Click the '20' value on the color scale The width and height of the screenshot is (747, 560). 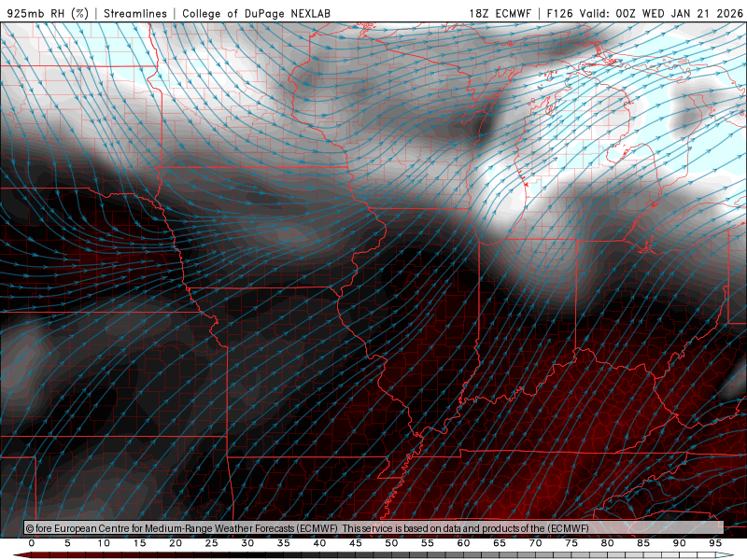pos(176,543)
